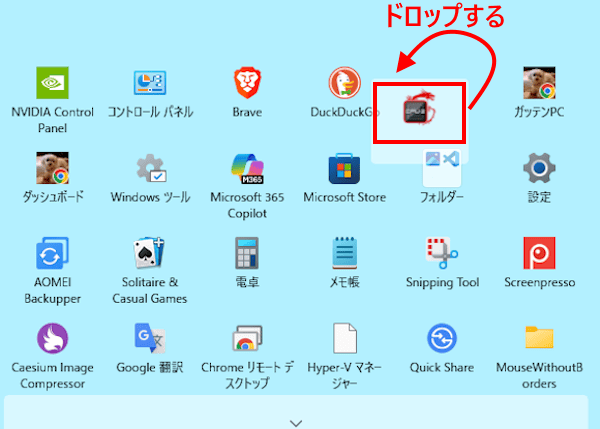
Task: Open Hyper-V マネージャー icon
Action: (x=345, y=338)
